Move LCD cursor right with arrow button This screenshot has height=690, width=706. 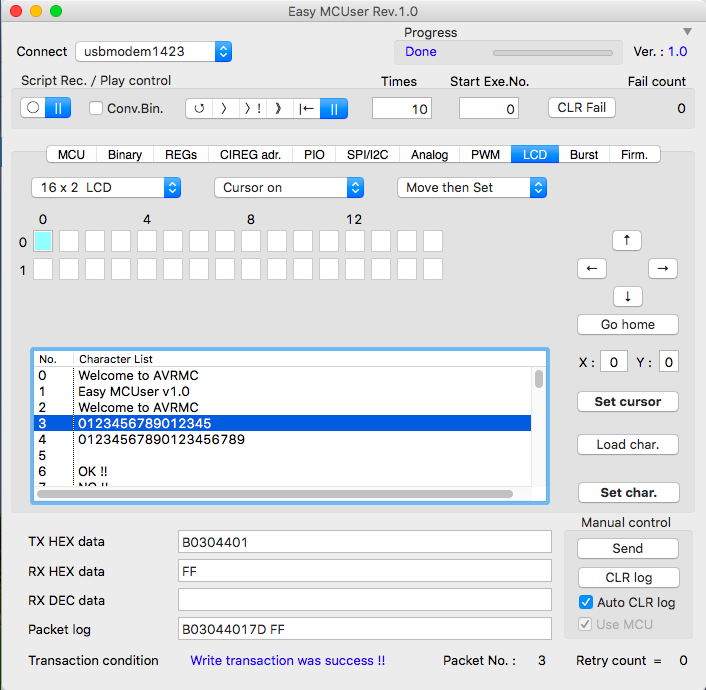point(663,269)
